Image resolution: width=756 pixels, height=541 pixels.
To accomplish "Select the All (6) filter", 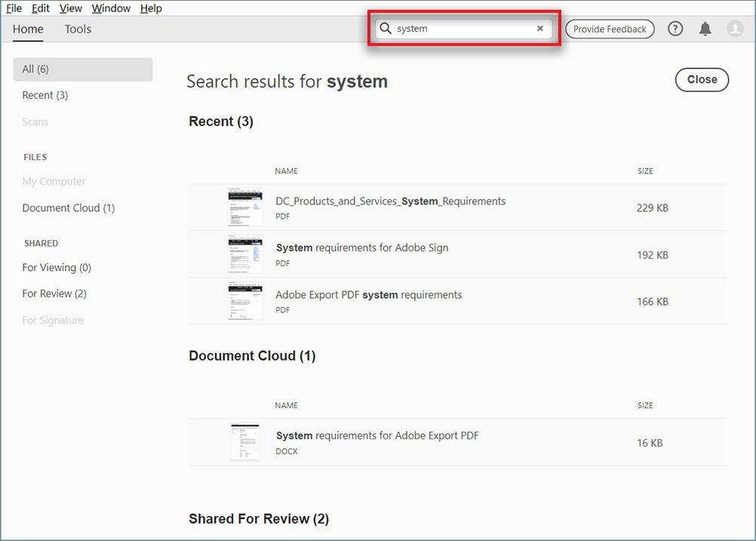I will 83,69.
